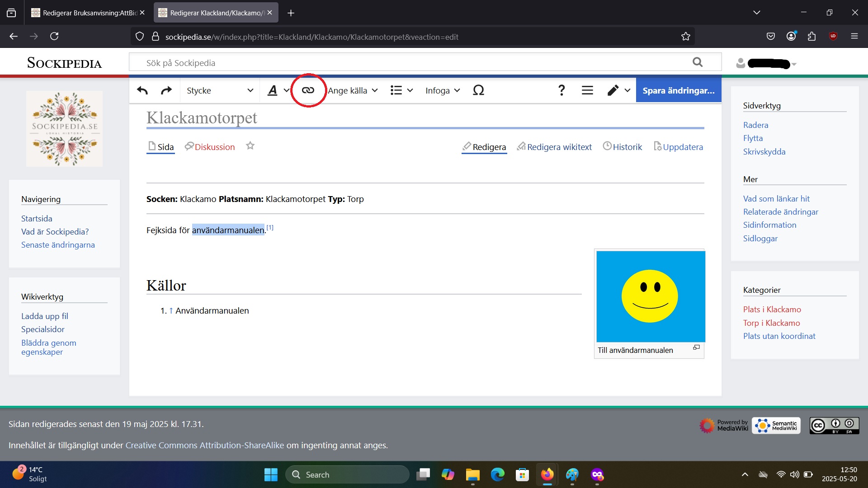Expand the Stycke paragraph format dropdown
This screenshot has height=488, width=868.
(220, 90)
